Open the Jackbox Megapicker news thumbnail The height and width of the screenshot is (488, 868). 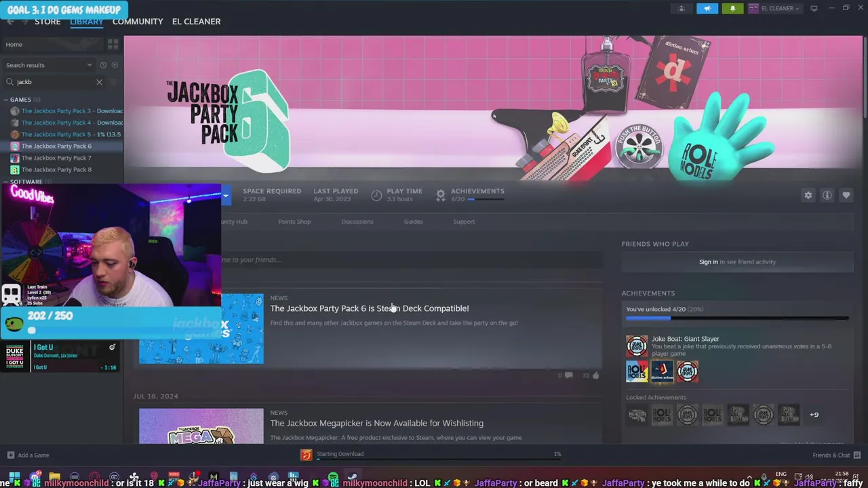(x=201, y=426)
